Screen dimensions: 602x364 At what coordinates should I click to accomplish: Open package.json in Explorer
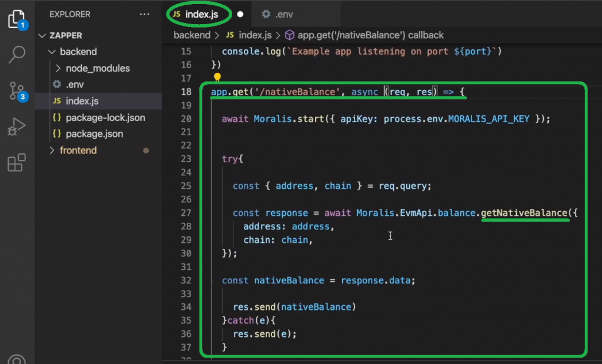click(98, 133)
